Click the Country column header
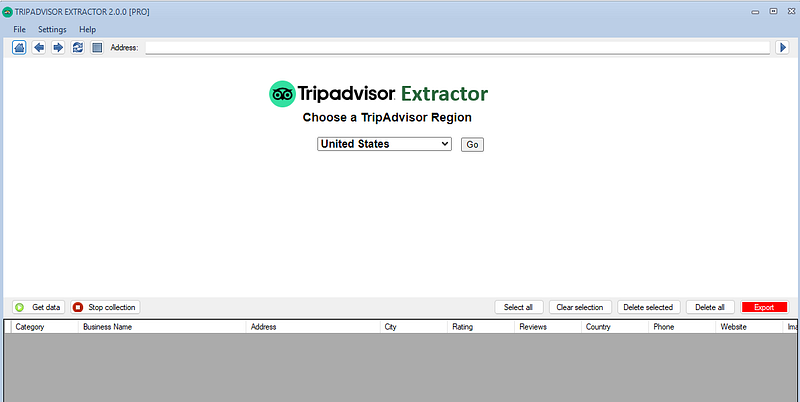Image resolution: width=800 pixels, height=402 pixels. 615,327
